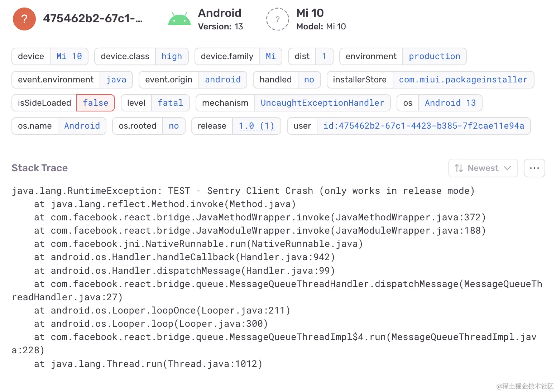Screen dimensions: 556x392
Task: Click the JavaMethodWrapper.java:372 stack frame
Action: pyautogui.click(x=260, y=217)
